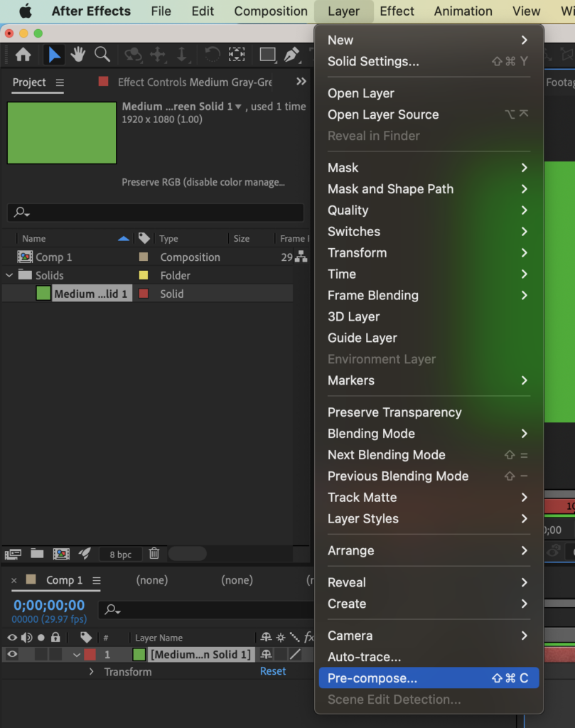This screenshot has width=575, height=728.
Task: Select the Hand tool
Action: tap(78, 55)
